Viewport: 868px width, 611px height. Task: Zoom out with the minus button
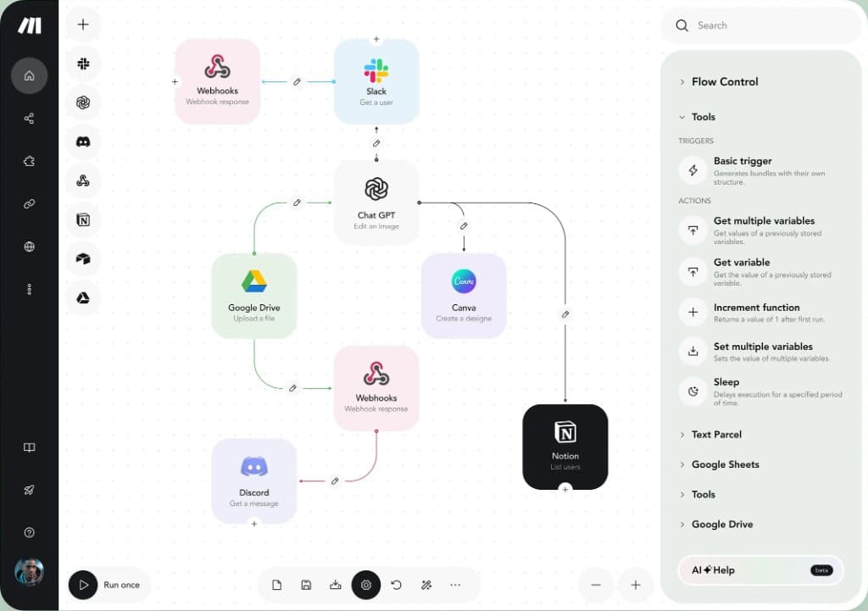point(596,585)
